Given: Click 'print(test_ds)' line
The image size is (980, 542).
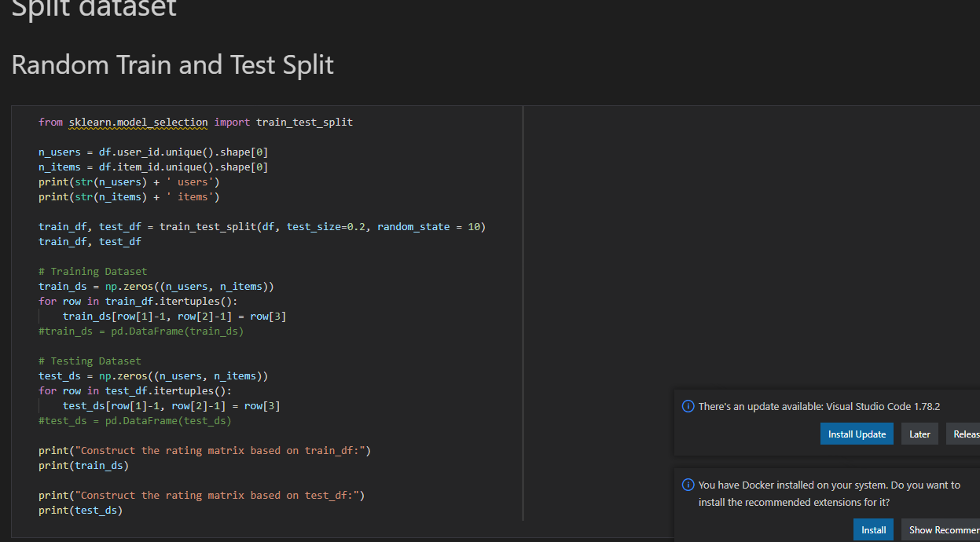Looking at the screenshot, I should (81, 510).
